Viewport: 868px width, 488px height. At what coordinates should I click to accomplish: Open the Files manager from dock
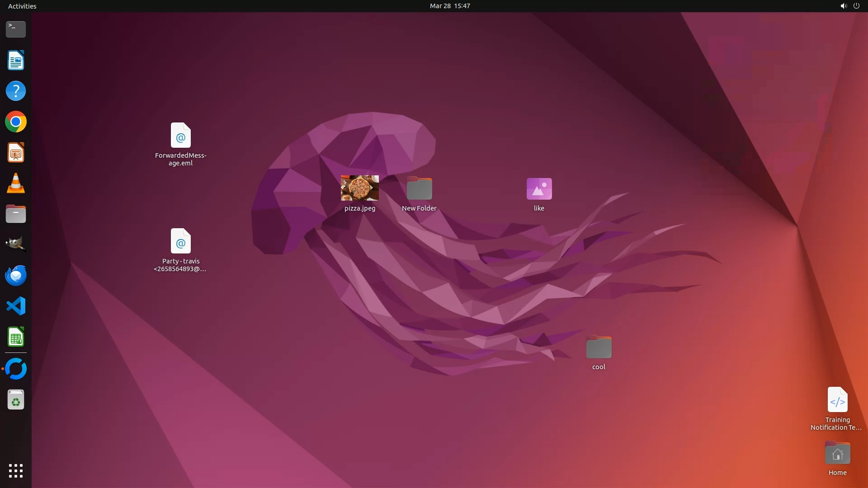pos(16,214)
